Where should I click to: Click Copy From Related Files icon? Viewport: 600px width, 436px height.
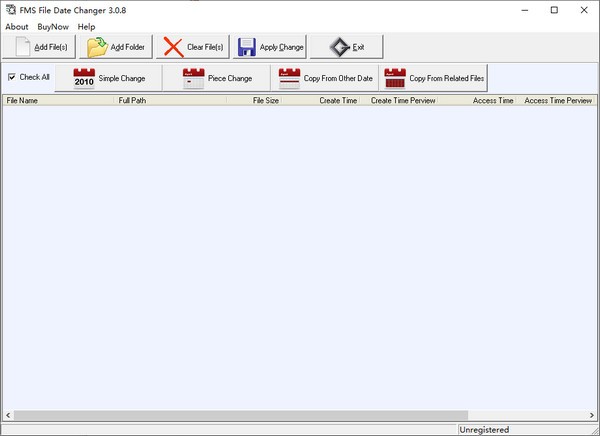(x=396, y=77)
